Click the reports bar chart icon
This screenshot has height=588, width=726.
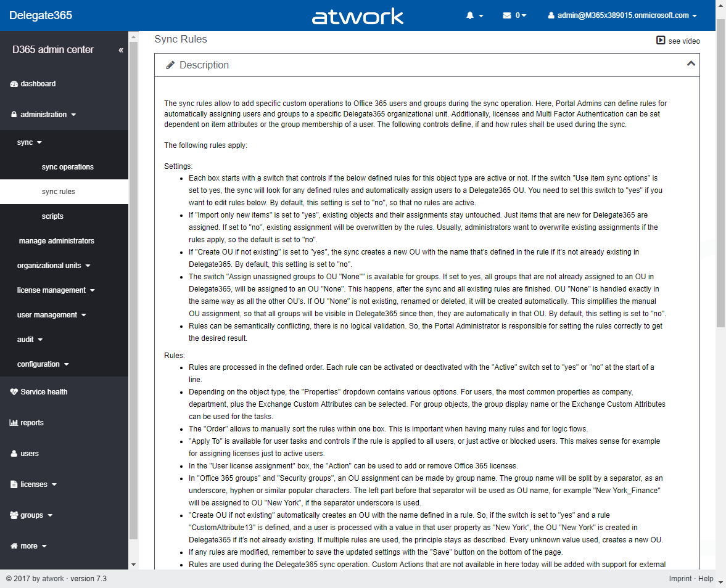pyautogui.click(x=14, y=422)
